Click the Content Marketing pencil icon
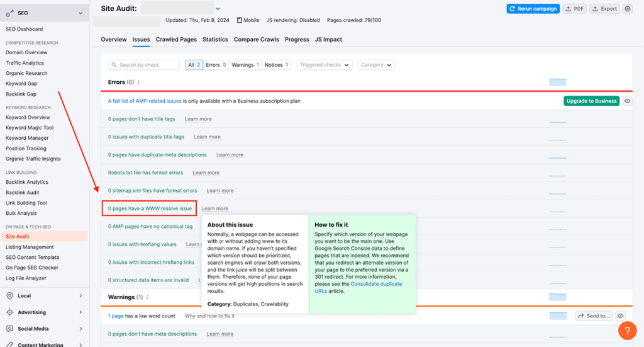This screenshot has height=347, width=644. tap(10, 344)
